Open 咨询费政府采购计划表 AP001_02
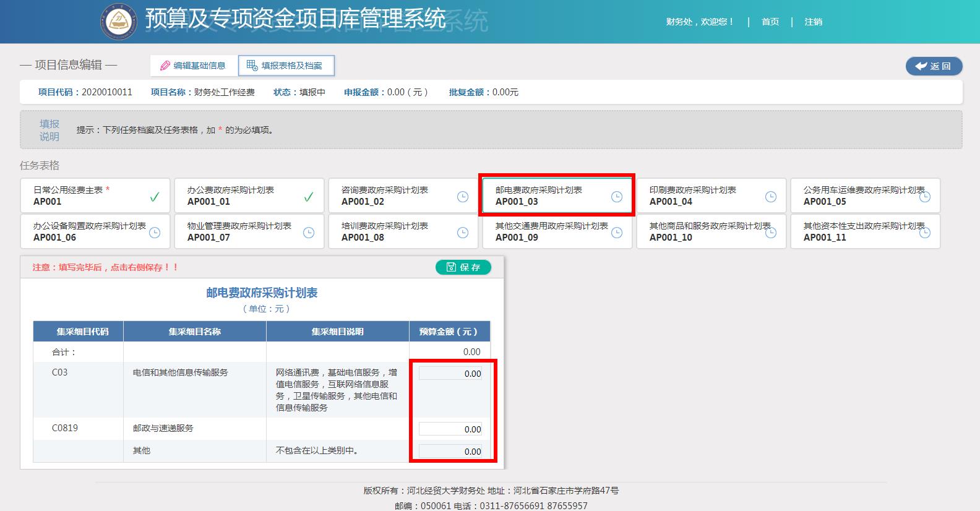980x511 pixels. [403, 196]
